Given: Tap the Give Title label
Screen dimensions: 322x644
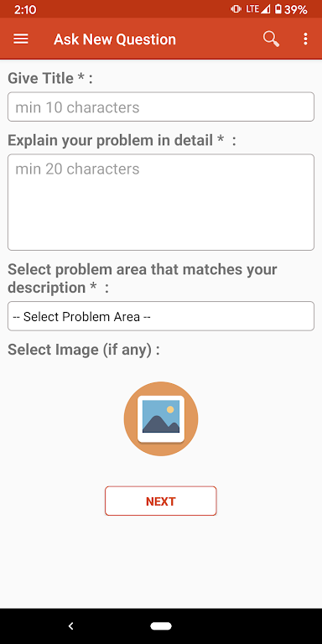Looking at the screenshot, I should 50,78.
